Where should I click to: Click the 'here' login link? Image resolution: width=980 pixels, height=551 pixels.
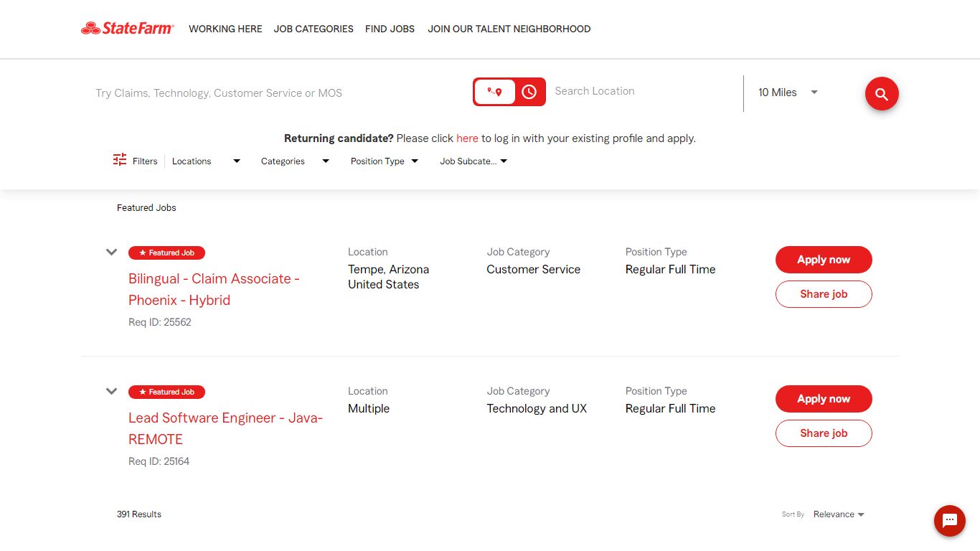pos(467,138)
